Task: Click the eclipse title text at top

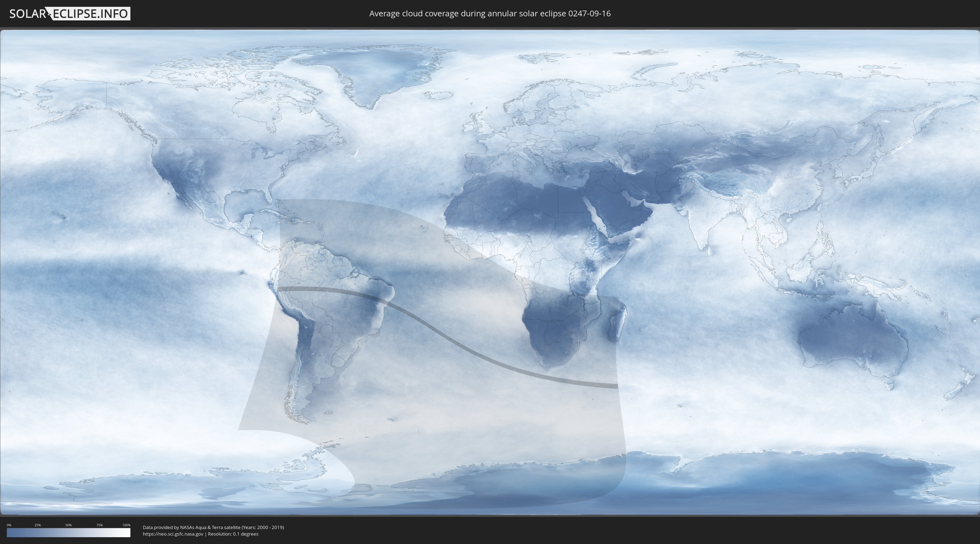Action: (x=490, y=14)
